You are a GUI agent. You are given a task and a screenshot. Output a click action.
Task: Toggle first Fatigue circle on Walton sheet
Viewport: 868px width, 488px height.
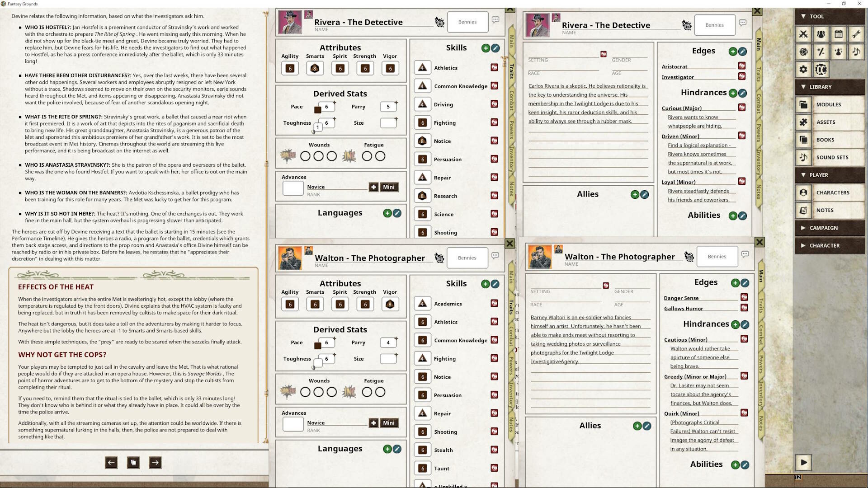[367, 392]
